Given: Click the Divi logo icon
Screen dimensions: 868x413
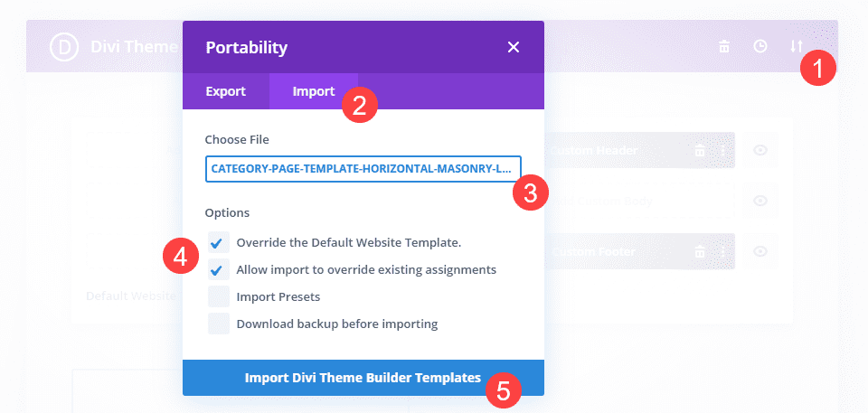Looking at the screenshot, I should coord(65,46).
